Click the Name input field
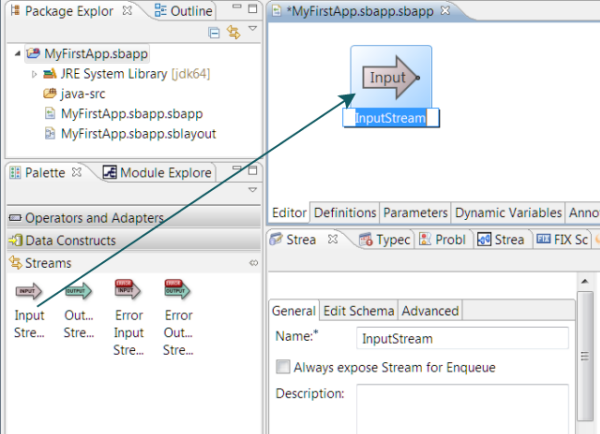The height and width of the screenshot is (434, 600). 462,338
